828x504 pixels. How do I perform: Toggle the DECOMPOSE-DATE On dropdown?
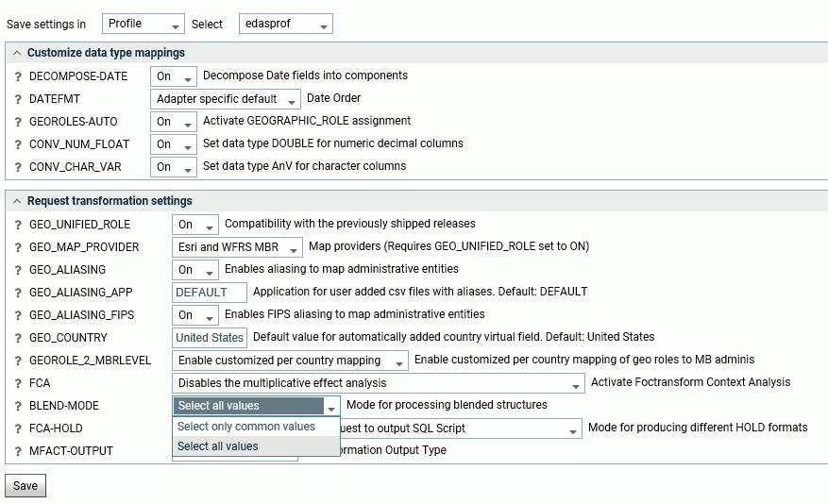click(174, 76)
